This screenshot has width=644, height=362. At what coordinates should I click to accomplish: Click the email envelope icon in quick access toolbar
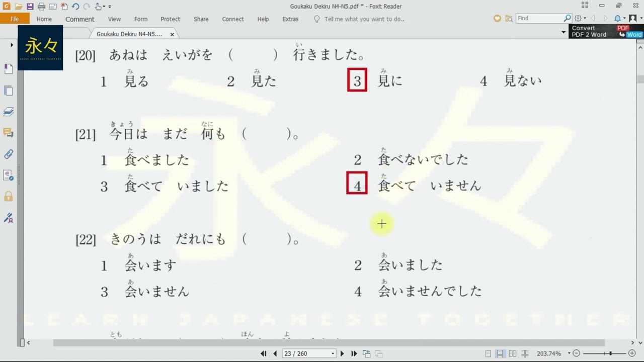coord(52,7)
